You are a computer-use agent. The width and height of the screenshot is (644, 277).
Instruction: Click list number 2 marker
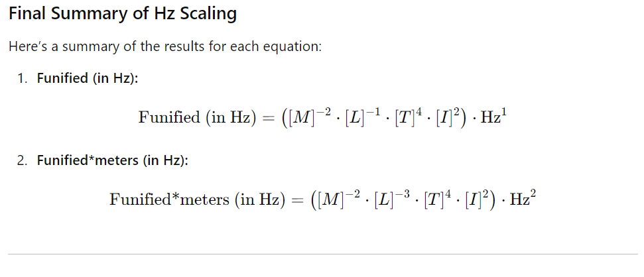click(22, 160)
